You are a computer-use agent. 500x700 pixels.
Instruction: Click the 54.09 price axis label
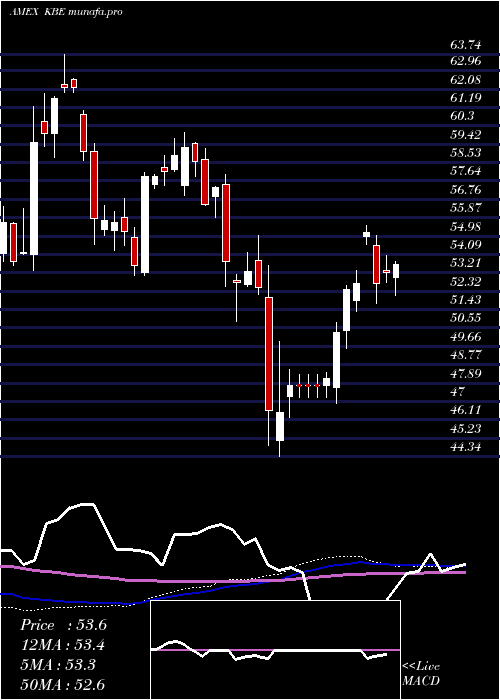466,244
